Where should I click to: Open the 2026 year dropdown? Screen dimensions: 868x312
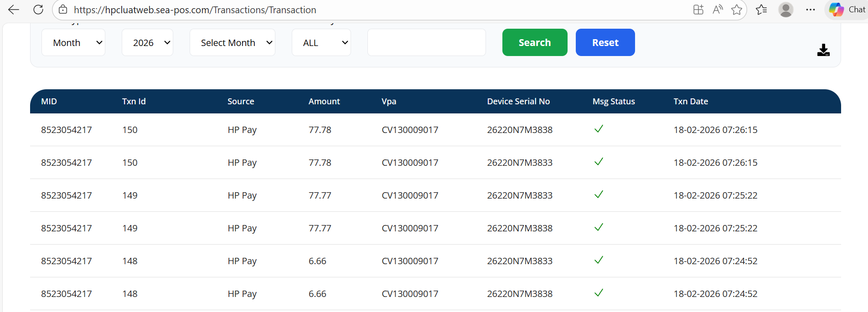[x=147, y=42]
